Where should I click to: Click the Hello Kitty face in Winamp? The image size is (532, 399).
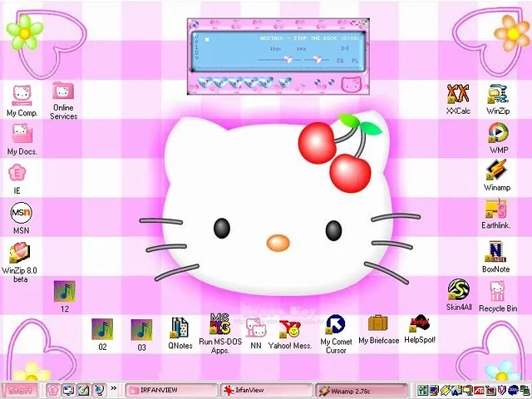tap(352, 85)
